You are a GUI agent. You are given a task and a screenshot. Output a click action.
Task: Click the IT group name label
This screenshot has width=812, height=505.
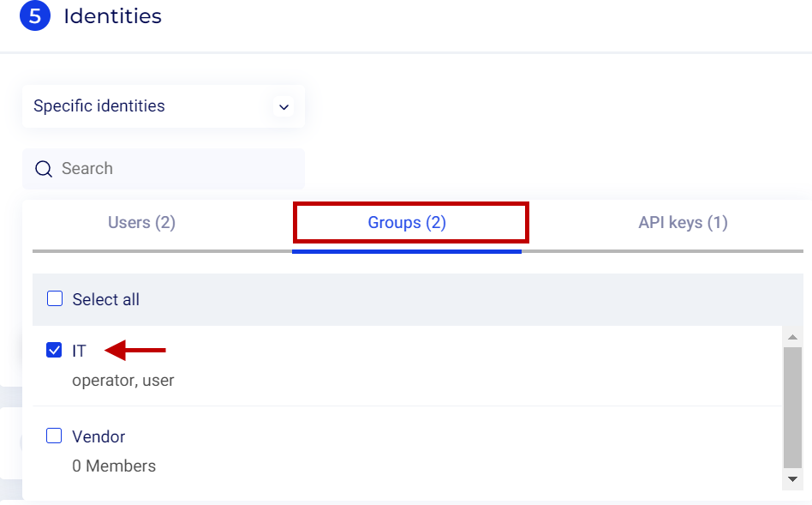tap(80, 351)
